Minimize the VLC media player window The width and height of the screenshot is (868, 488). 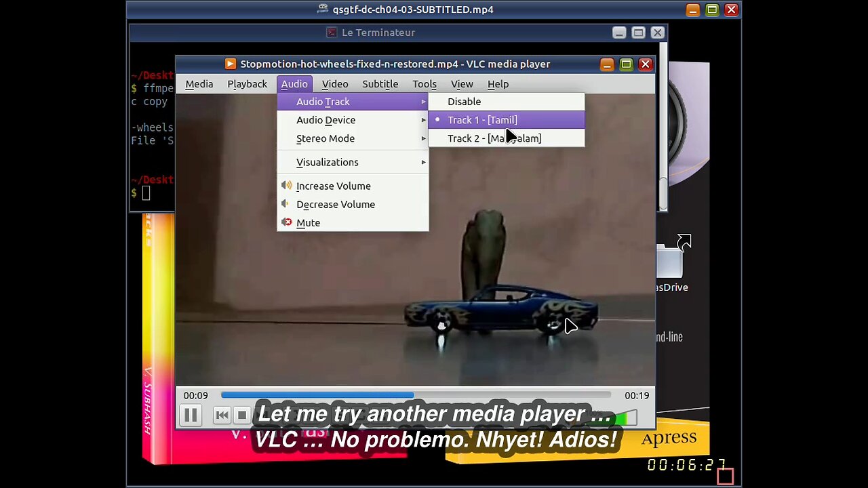pyautogui.click(x=607, y=64)
